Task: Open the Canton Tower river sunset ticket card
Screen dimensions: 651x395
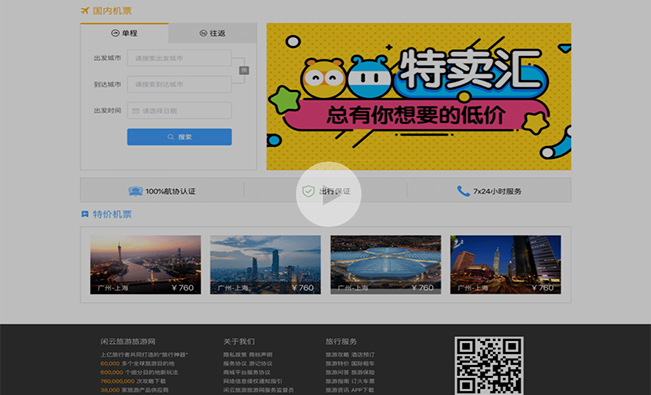Action: click(145, 265)
